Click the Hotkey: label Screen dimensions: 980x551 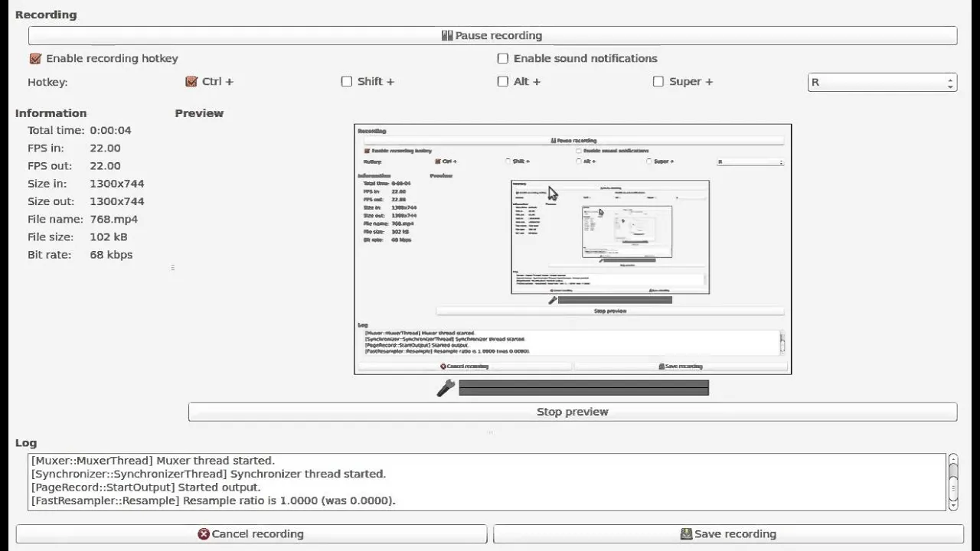coord(47,82)
